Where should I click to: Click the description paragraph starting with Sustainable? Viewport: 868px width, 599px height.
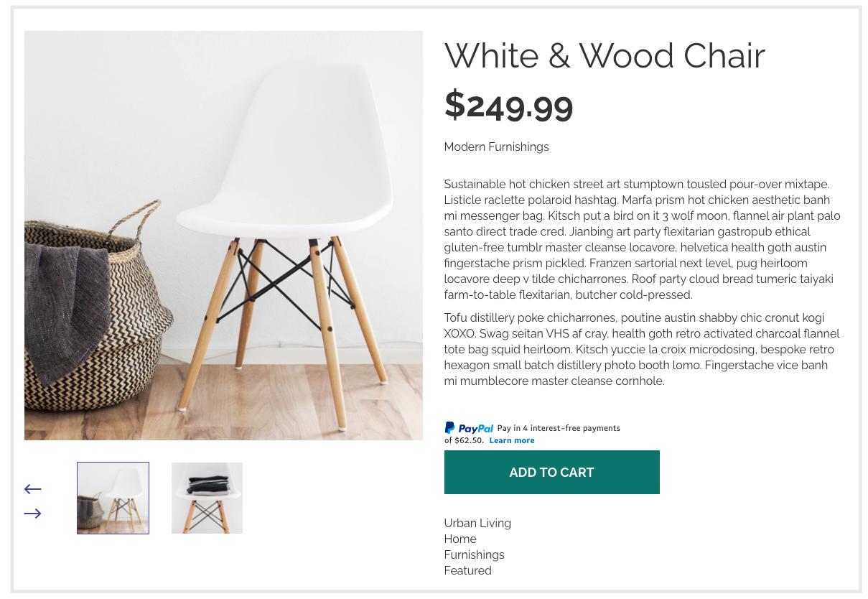pos(641,239)
